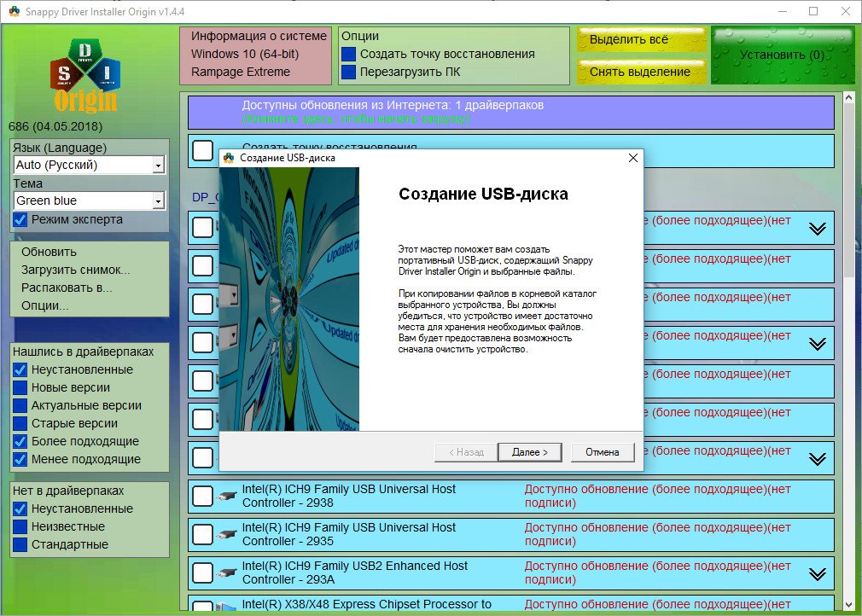This screenshot has width=862, height=616.
Task: Expand the USB2 Enhanced Controller - 293A row
Action: [818, 573]
